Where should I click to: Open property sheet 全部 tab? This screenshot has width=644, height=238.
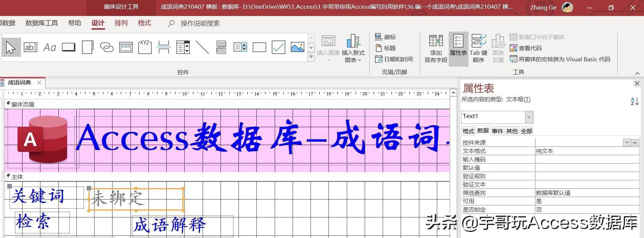click(526, 131)
